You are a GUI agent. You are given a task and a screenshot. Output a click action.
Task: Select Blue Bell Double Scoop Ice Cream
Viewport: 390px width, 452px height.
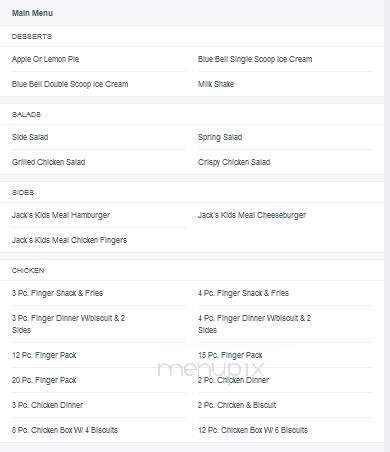pyautogui.click(x=70, y=84)
